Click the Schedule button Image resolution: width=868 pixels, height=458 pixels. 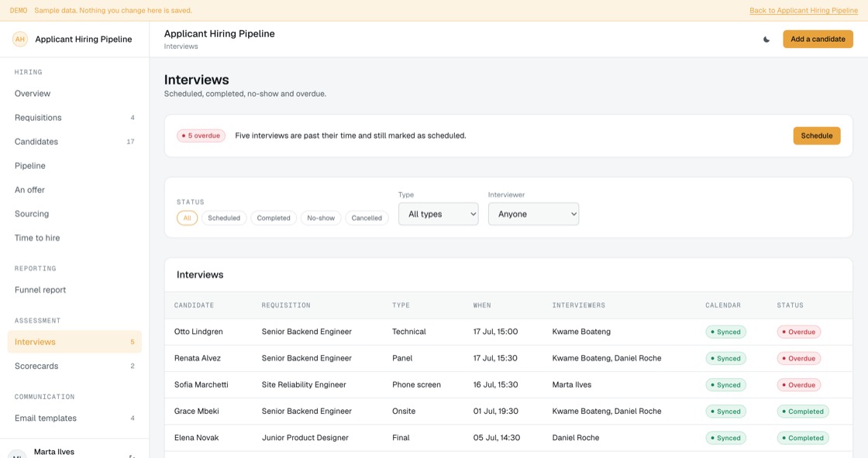(817, 136)
